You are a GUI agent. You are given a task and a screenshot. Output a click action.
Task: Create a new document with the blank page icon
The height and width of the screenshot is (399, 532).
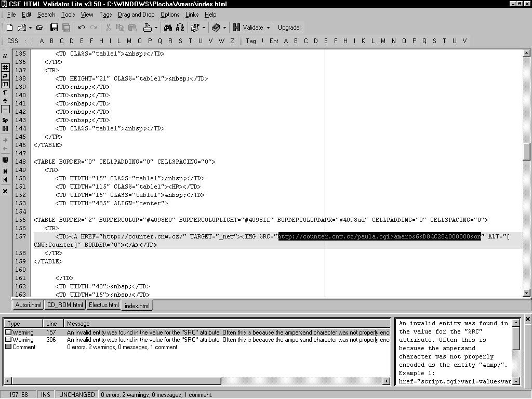pyautogui.click(x=9, y=28)
